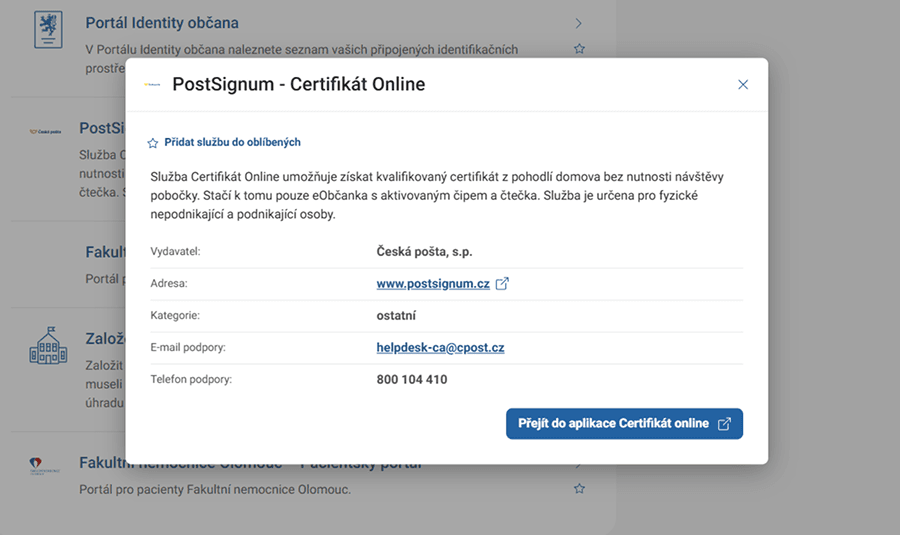This screenshot has height=535, width=900.
Task: Open Fakultní nemocnice Olomouc service heading
Action: coord(102,463)
